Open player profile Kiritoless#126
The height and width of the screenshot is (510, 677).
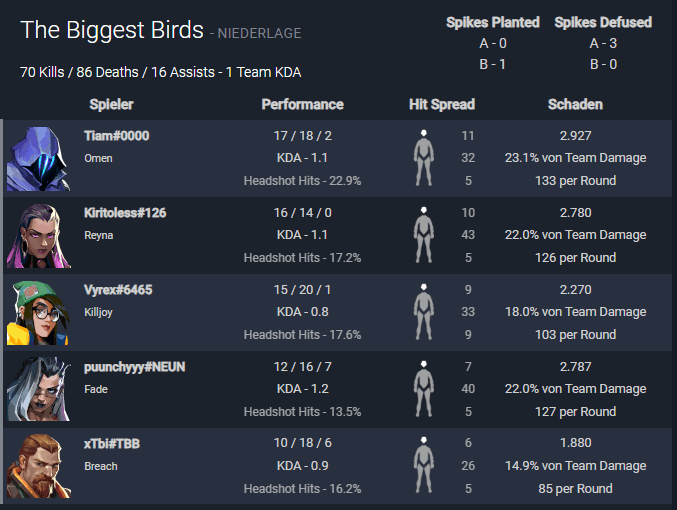125,212
